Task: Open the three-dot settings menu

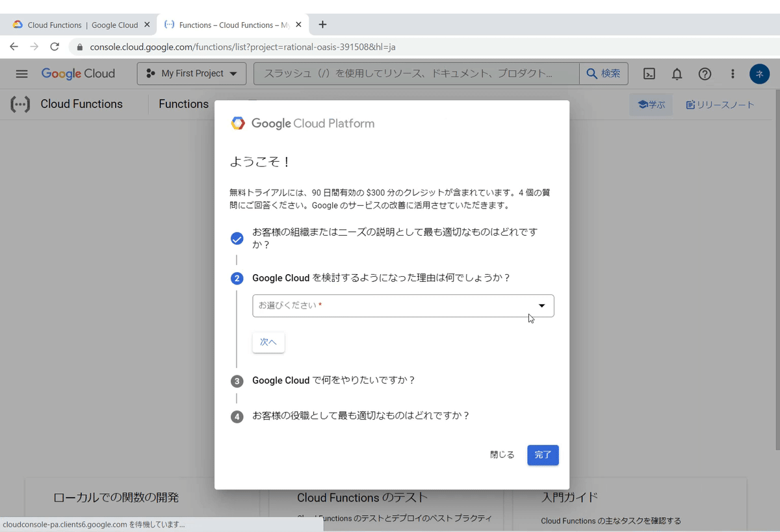Action: [x=733, y=73]
